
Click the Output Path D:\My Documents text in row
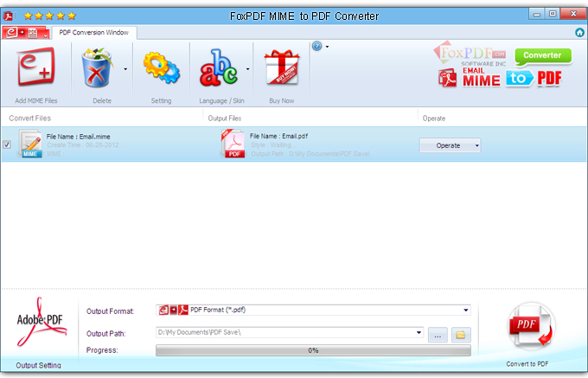pos(310,154)
